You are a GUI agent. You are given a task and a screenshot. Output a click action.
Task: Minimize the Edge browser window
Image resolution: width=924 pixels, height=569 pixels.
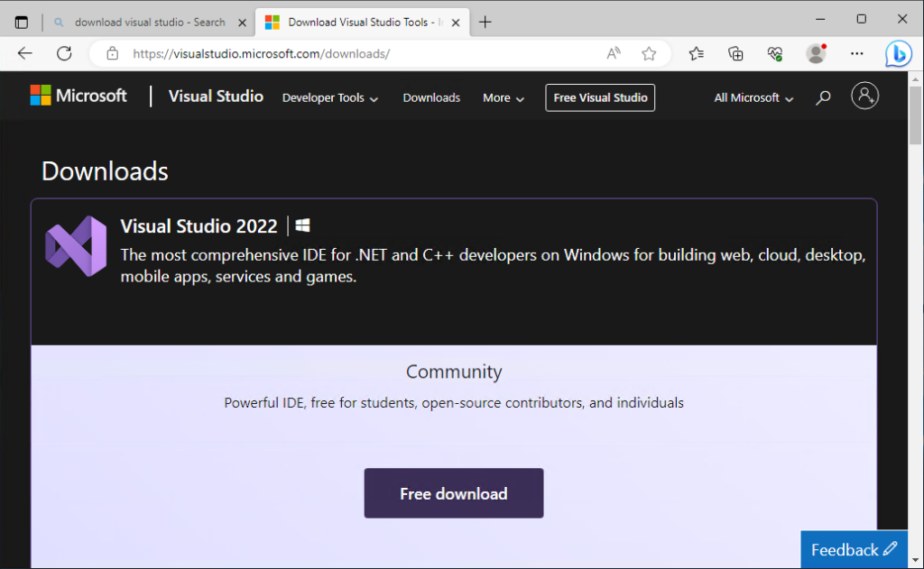pyautogui.click(x=820, y=19)
